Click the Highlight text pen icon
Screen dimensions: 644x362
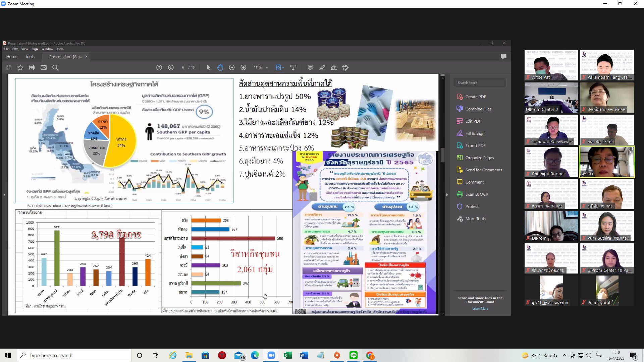(x=322, y=67)
